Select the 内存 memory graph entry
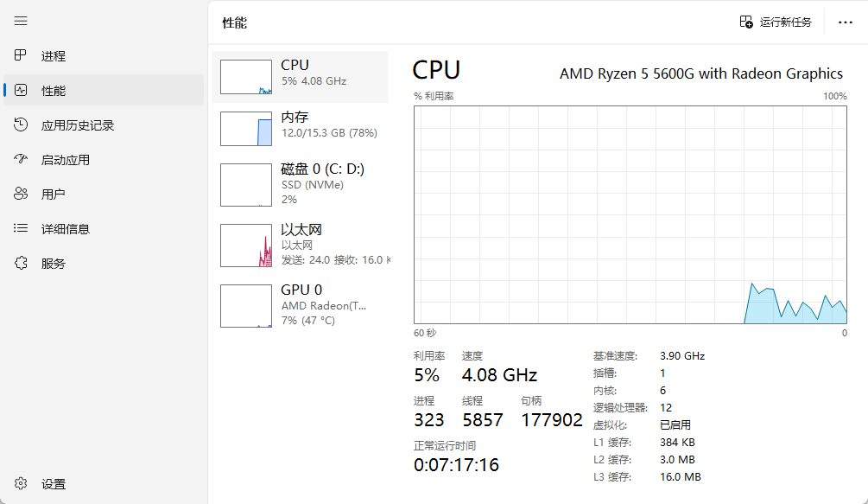Viewport: 868px width, 504px height. [x=246, y=129]
